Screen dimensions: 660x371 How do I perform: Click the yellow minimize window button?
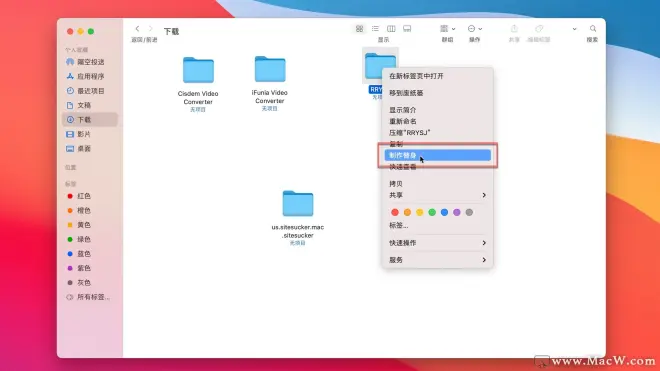point(80,32)
